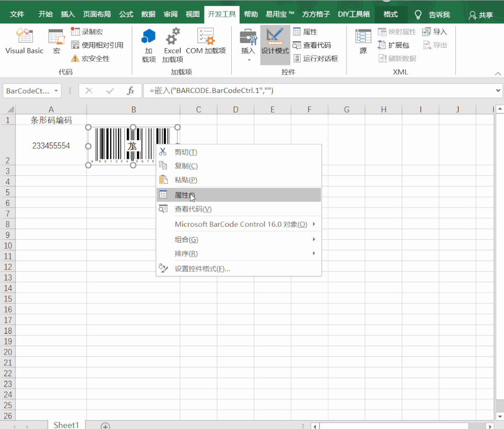The height and width of the screenshot is (429, 504).
Task: Open the XML 源 source pane
Action: [363, 41]
